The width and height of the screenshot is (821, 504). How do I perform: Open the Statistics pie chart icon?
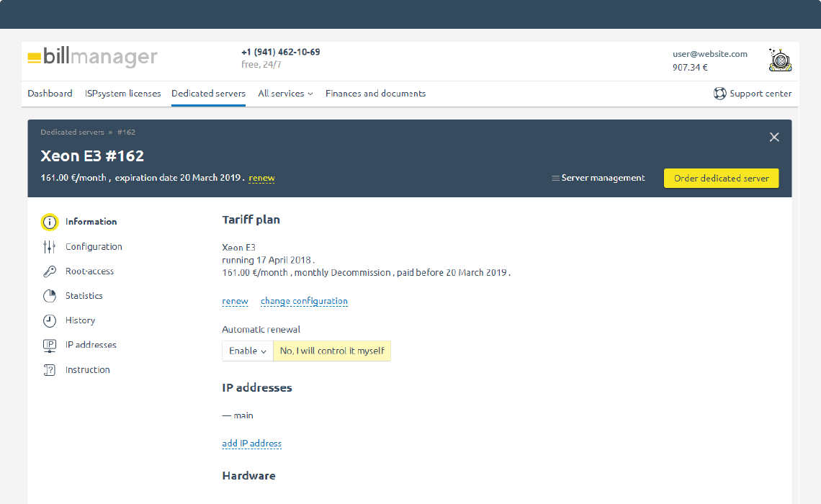click(49, 296)
